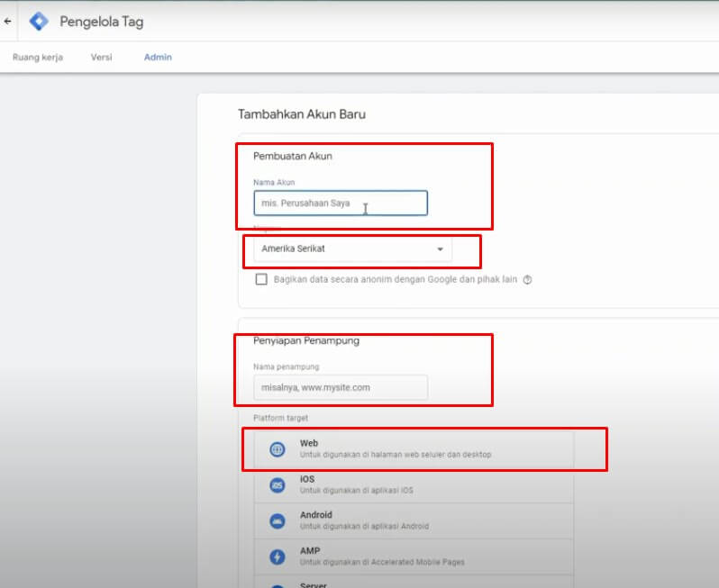The height and width of the screenshot is (588, 719).
Task: Click the Pengelola Tag title
Action: click(x=101, y=22)
